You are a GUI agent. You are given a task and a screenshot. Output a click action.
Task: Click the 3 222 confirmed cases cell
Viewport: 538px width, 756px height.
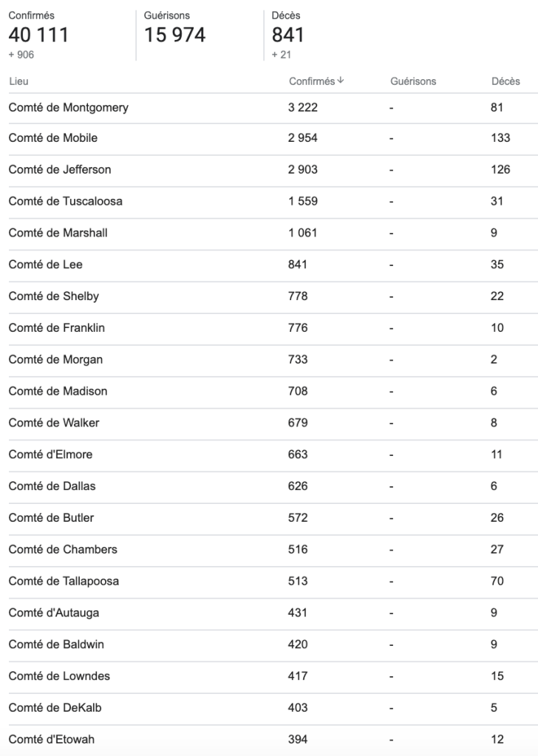(303, 107)
